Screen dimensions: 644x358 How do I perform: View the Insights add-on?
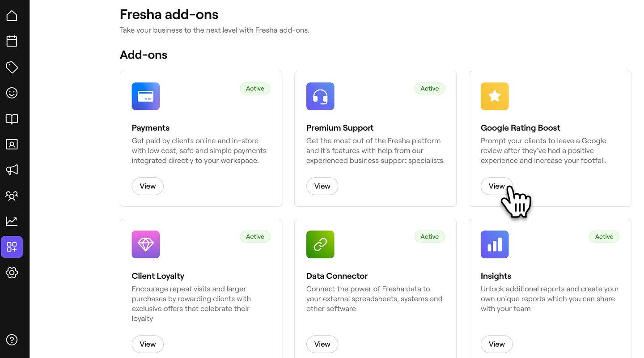click(496, 344)
